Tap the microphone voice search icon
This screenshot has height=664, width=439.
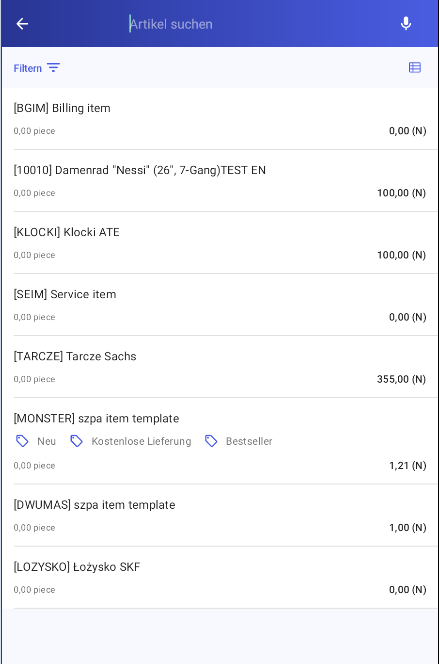click(x=406, y=24)
